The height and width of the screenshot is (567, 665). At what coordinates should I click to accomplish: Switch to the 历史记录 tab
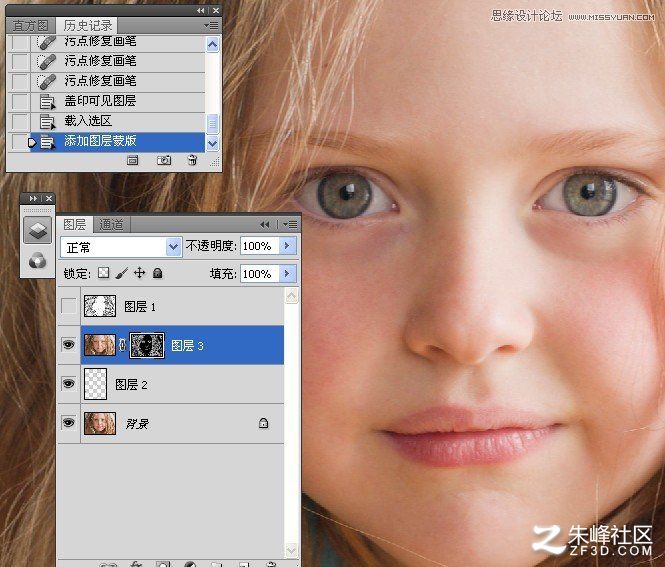(x=88, y=25)
